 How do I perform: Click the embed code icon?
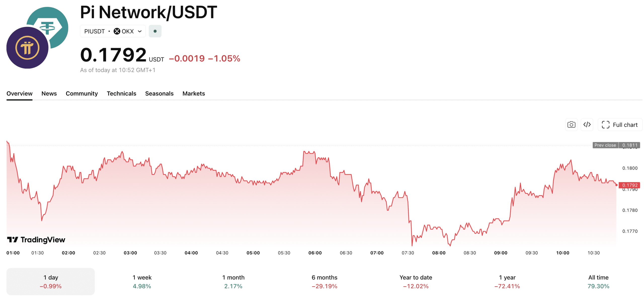pos(587,125)
